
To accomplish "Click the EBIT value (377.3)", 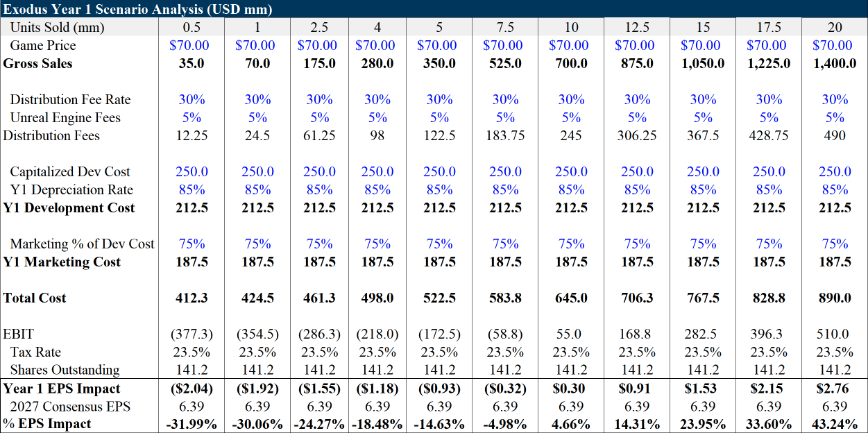I will 192,334.
